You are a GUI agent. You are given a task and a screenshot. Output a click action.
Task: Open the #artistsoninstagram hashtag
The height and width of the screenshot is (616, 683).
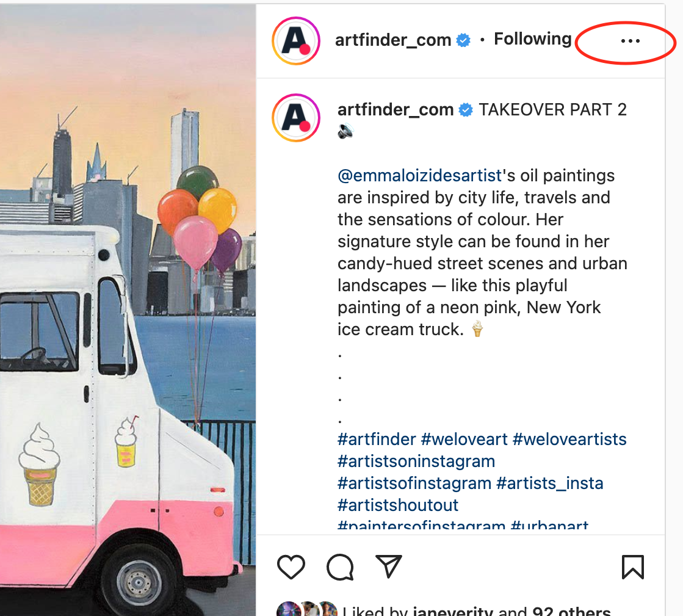tap(416, 462)
